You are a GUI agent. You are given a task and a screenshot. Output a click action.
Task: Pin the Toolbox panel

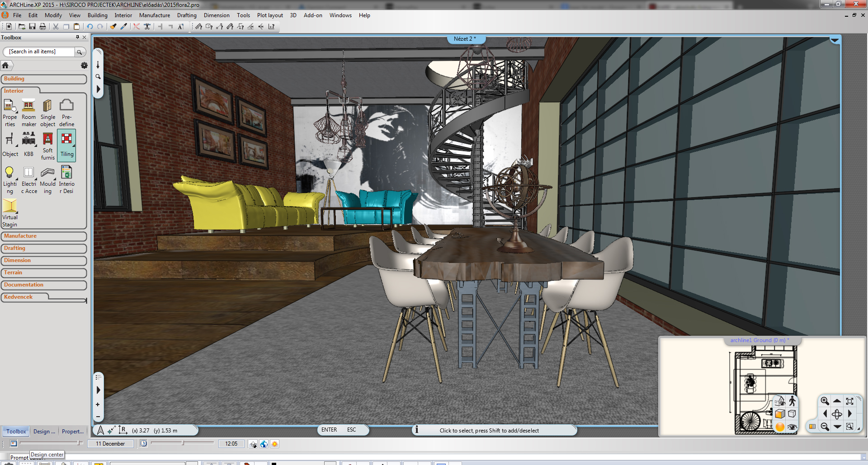[x=77, y=38]
